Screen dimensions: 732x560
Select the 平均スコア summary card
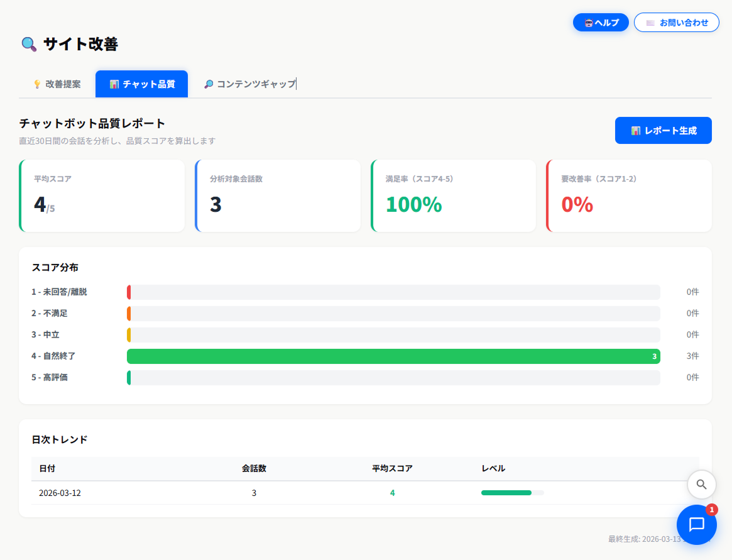[102, 196]
